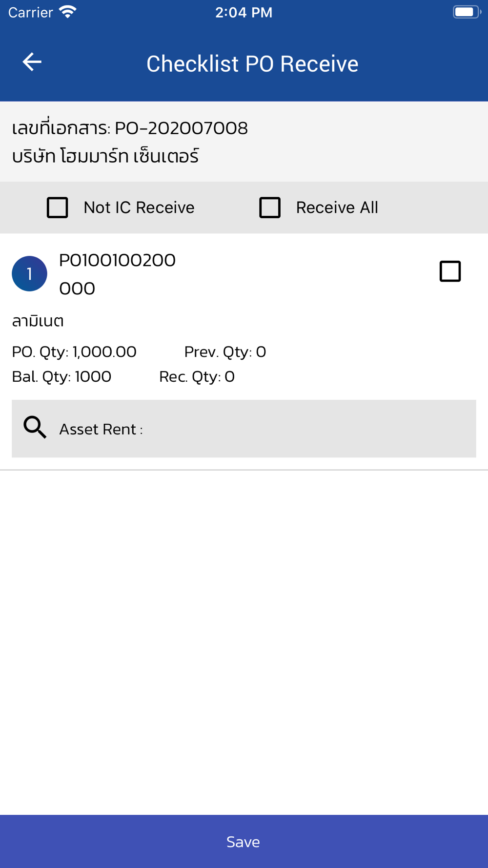Tap the blue number 1 badge

[x=29, y=273]
